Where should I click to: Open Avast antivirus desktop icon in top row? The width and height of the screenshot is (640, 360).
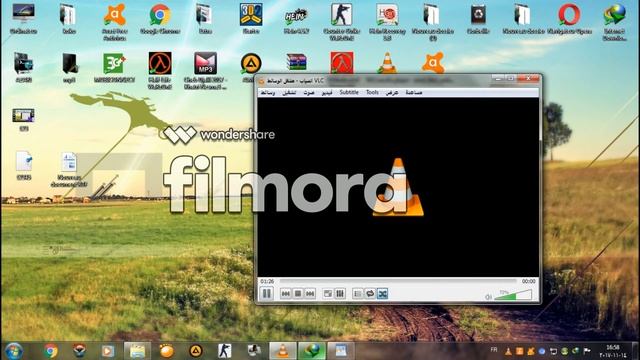[115, 22]
